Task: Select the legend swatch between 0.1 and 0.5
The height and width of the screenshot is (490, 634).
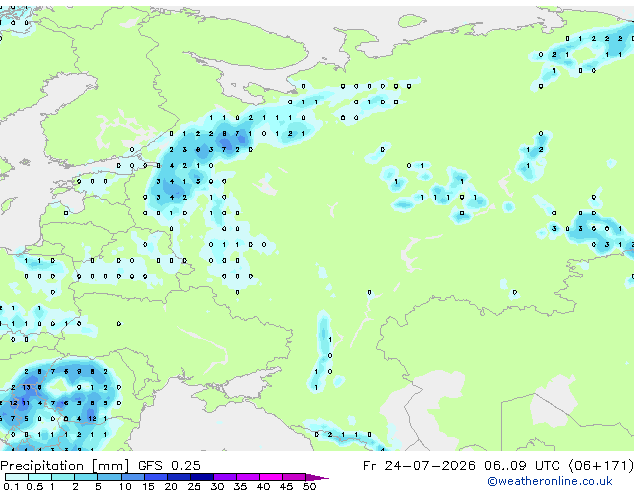Action: (17, 477)
